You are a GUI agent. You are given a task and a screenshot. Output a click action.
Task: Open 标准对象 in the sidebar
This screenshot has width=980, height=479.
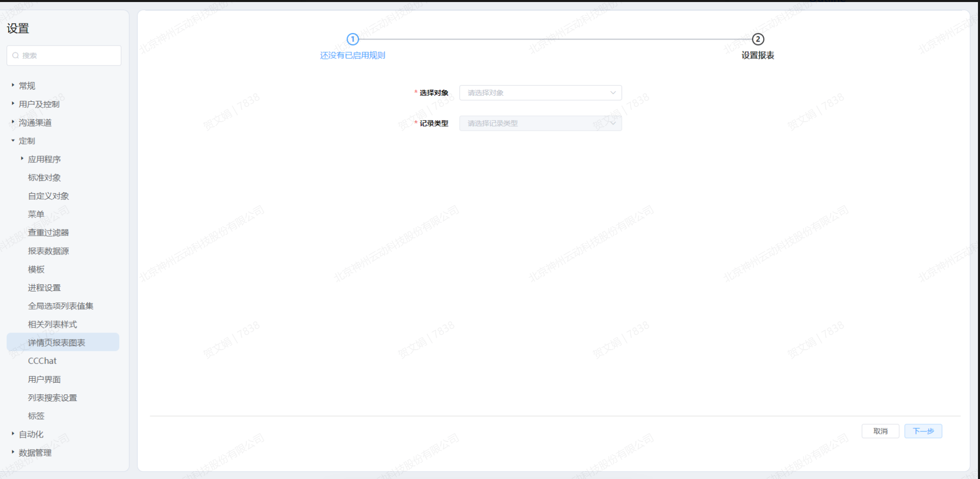45,177
